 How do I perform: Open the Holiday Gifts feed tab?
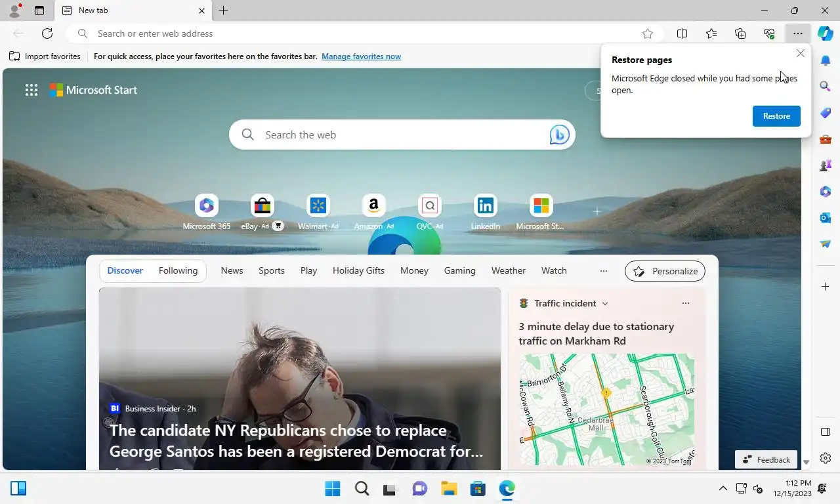[x=358, y=270]
